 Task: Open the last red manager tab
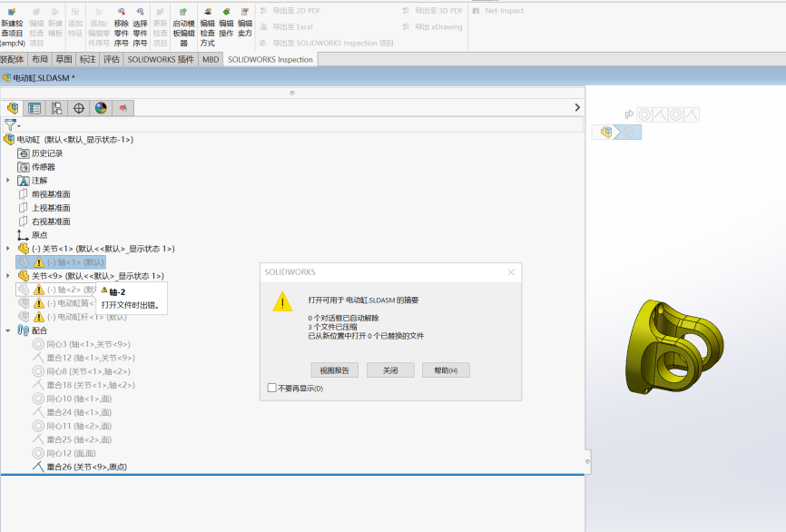click(123, 108)
